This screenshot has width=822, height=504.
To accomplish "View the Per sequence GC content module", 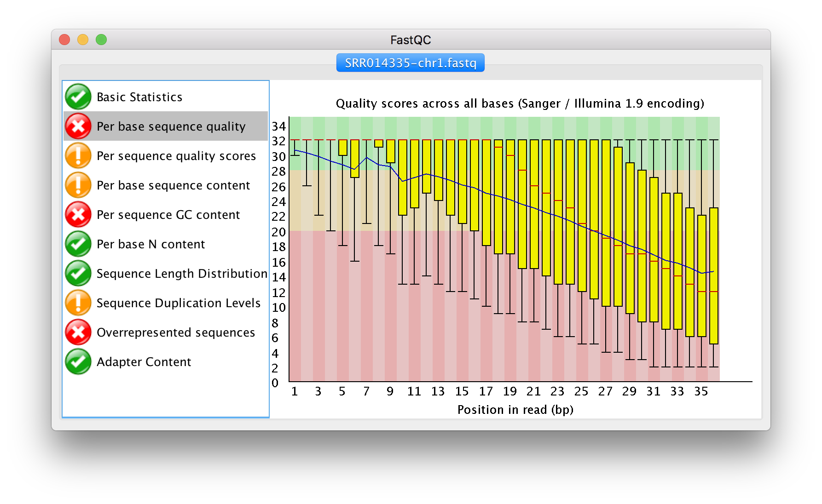I will tap(168, 215).
